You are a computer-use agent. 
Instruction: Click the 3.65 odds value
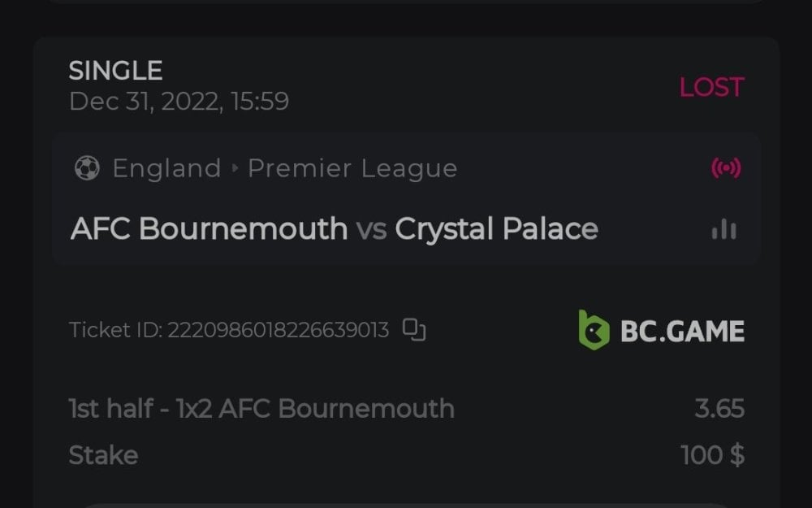point(719,408)
